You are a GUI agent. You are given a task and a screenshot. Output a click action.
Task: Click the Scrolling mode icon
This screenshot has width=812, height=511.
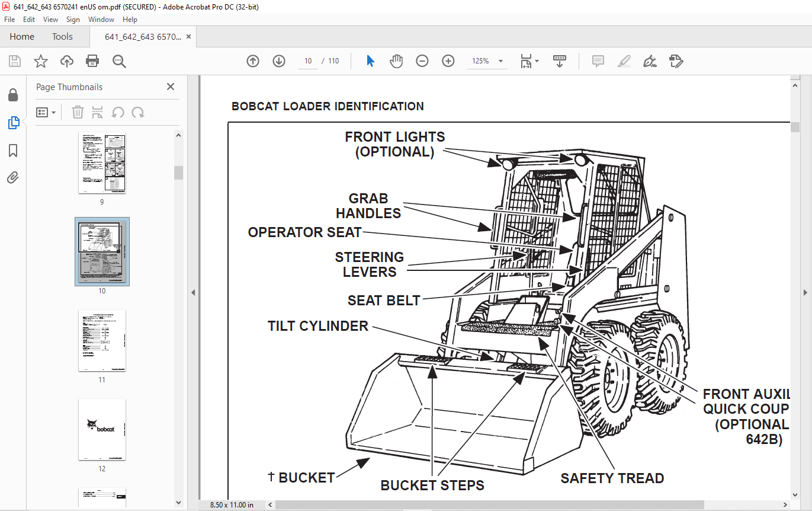coord(560,61)
